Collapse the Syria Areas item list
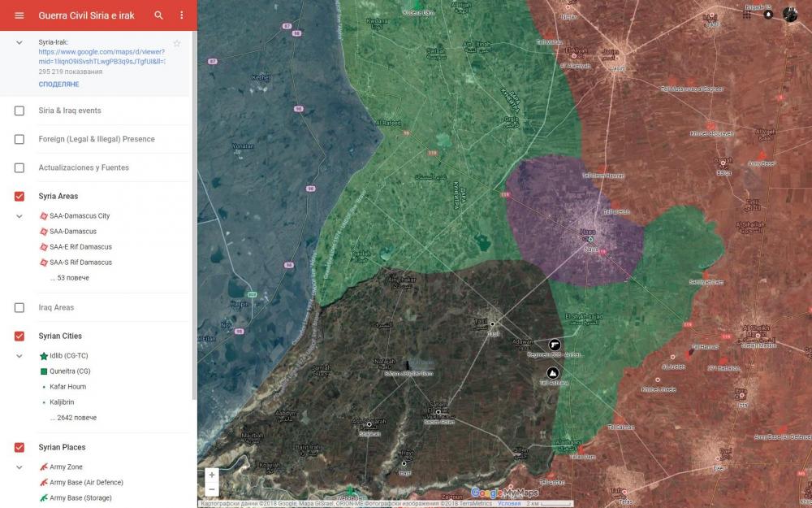The height and width of the screenshot is (508, 812). tap(19, 216)
